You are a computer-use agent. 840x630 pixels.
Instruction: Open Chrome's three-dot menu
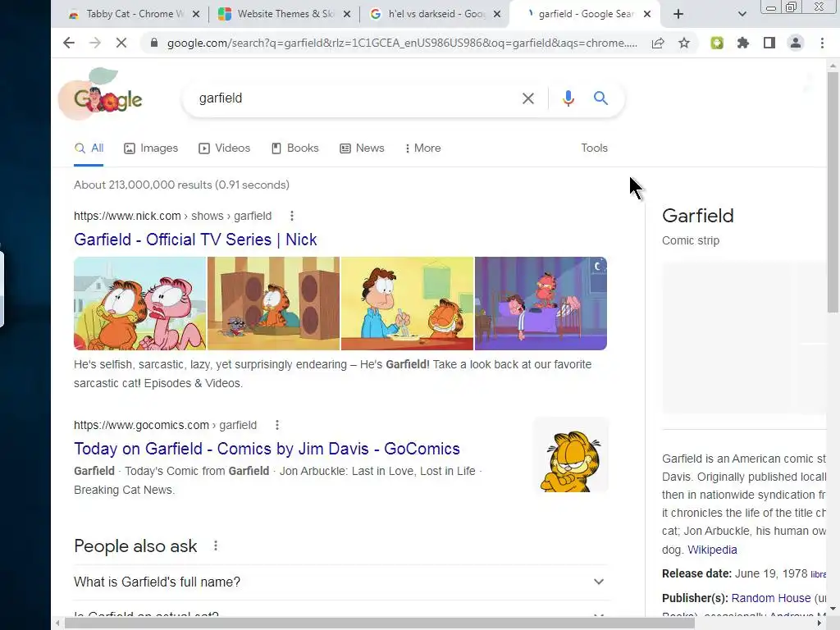pyautogui.click(x=822, y=43)
